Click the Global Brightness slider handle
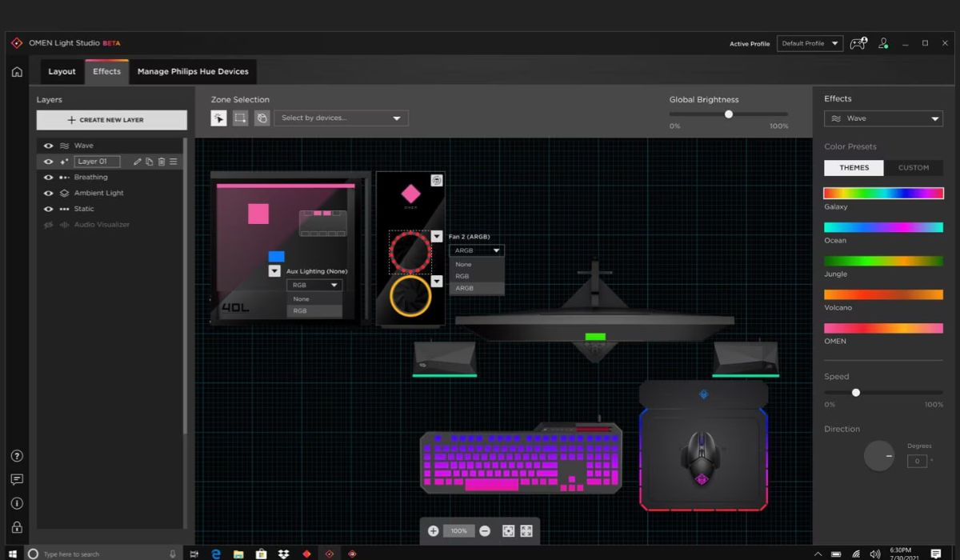960x560 pixels. (728, 114)
